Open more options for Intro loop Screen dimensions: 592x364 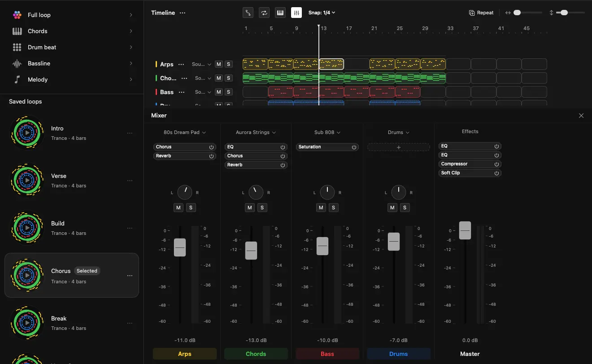pyautogui.click(x=130, y=133)
